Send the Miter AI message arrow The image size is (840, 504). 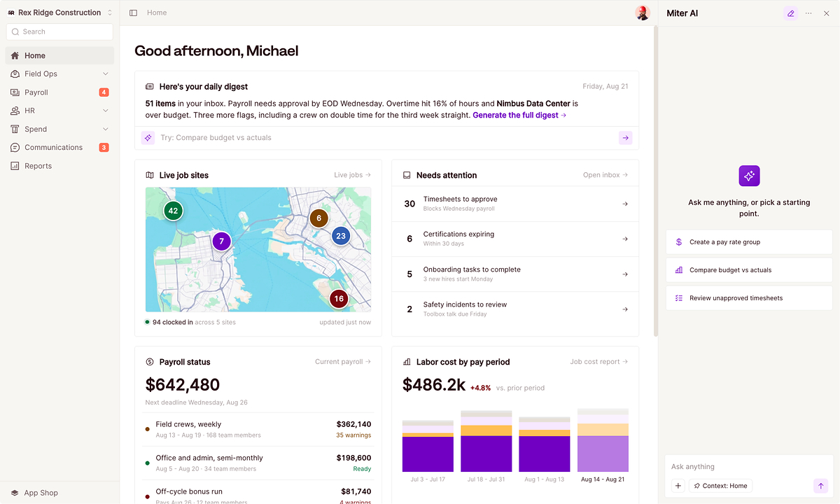[820, 486]
